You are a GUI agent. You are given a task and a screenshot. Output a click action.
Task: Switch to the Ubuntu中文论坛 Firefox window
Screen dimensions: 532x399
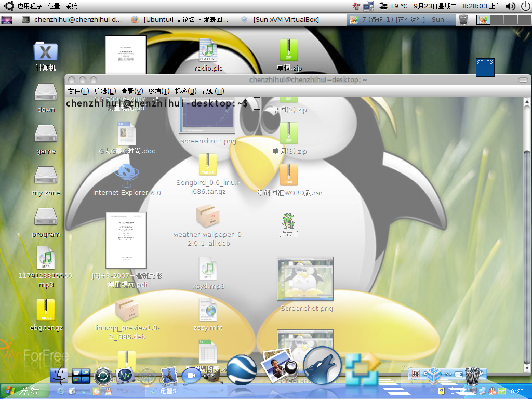(x=180, y=20)
